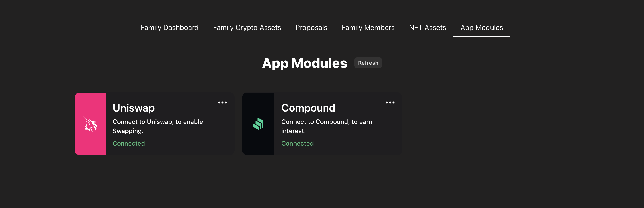Switch to the Family Dashboard tab

[x=169, y=28]
